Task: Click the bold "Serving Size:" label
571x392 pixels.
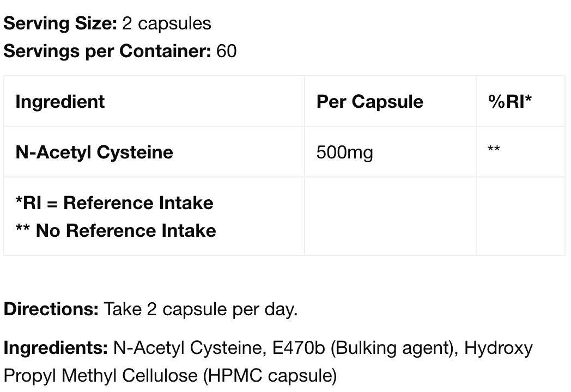Action: (x=60, y=23)
